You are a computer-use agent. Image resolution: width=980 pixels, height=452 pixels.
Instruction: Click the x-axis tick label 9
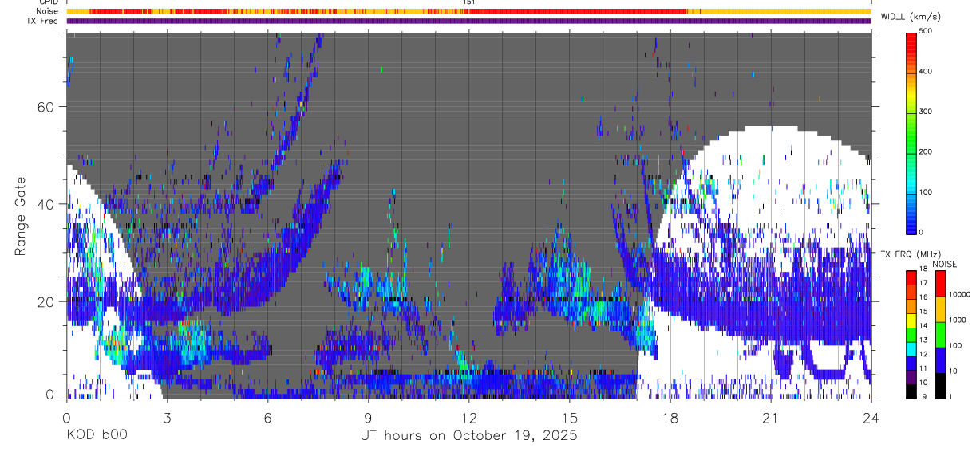pos(368,418)
